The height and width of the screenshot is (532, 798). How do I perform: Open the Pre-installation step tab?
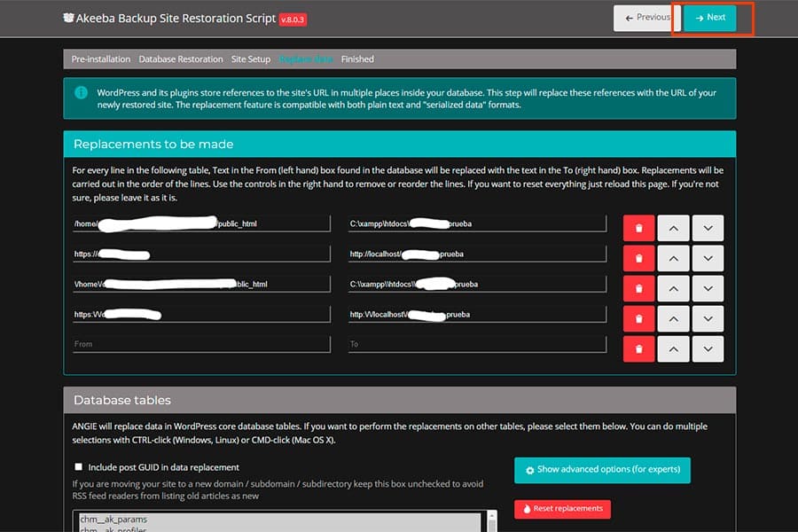(101, 59)
